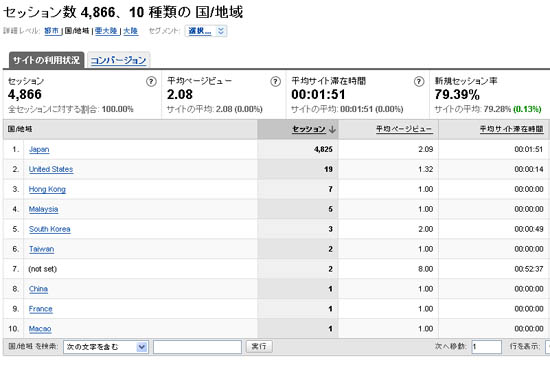550x376 pixels.
Task: Sort by 平均サイト滞在時間 column header
Action: tap(511, 129)
